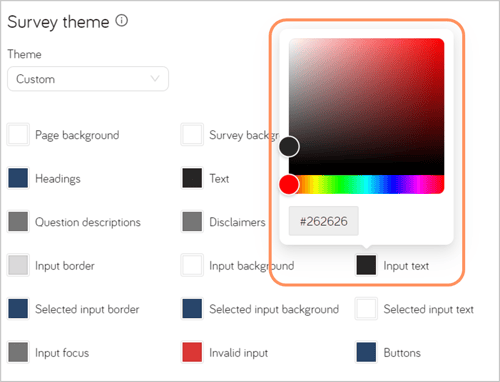Choose the Input border color swatch
The width and height of the screenshot is (500, 382).
(x=18, y=265)
